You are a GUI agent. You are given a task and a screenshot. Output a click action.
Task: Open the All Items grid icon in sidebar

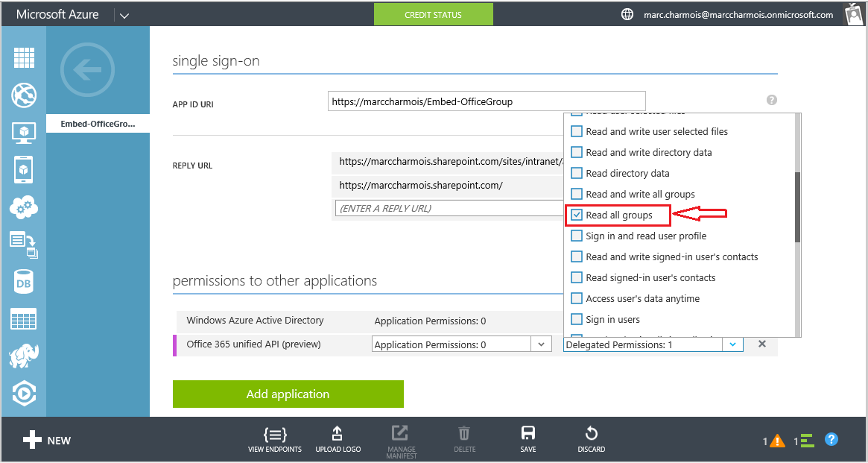pyautogui.click(x=24, y=57)
